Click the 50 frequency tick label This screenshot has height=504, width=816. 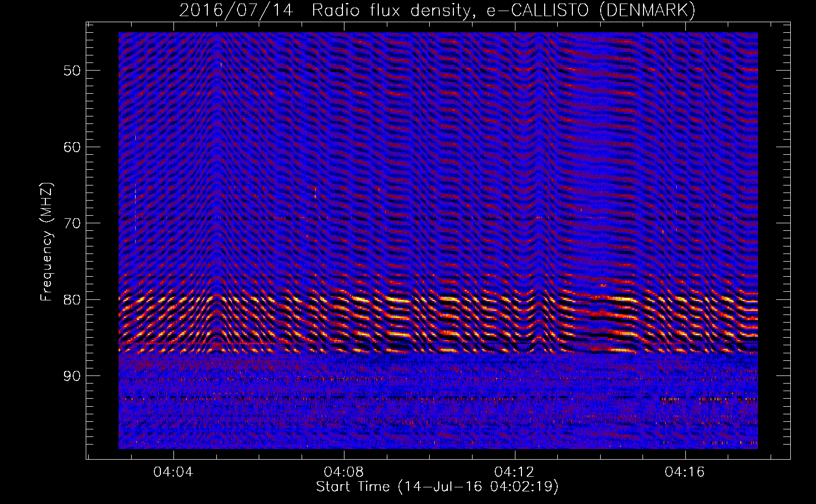point(72,71)
